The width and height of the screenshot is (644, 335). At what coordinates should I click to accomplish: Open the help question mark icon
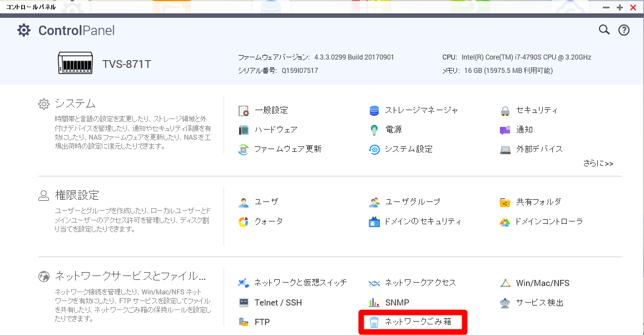[x=624, y=30]
